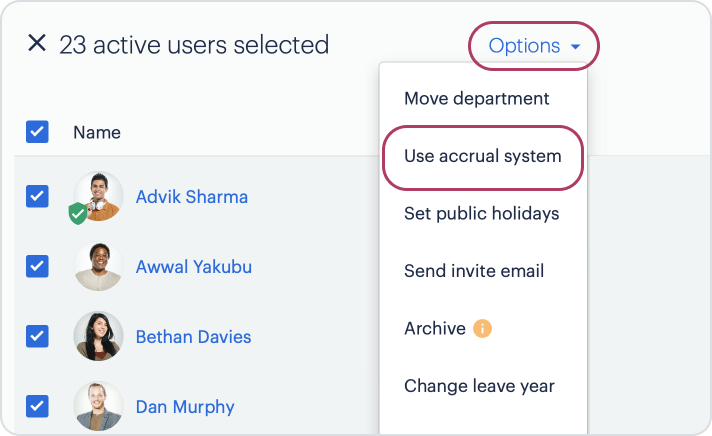Click green verified shield badge on Advik's avatar
Viewport: 712px width, 436px height.
(x=78, y=212)
